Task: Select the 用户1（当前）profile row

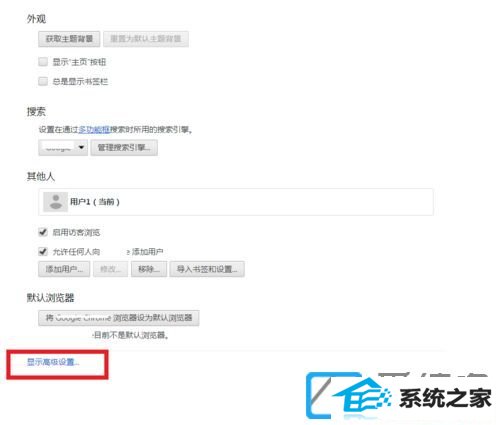Action: [x=236, y=202]
